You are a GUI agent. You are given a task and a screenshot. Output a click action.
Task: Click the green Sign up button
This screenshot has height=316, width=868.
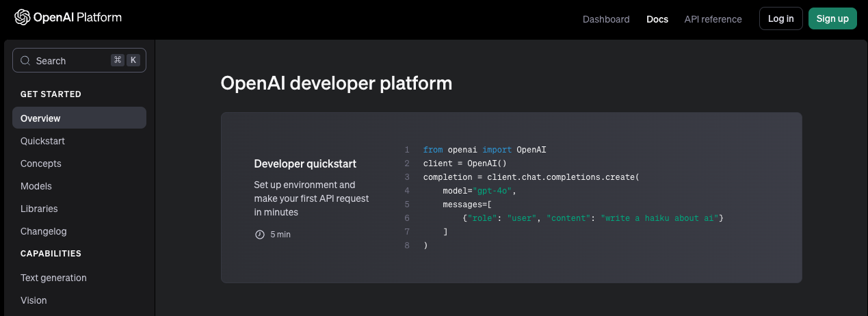click(832, 18)
